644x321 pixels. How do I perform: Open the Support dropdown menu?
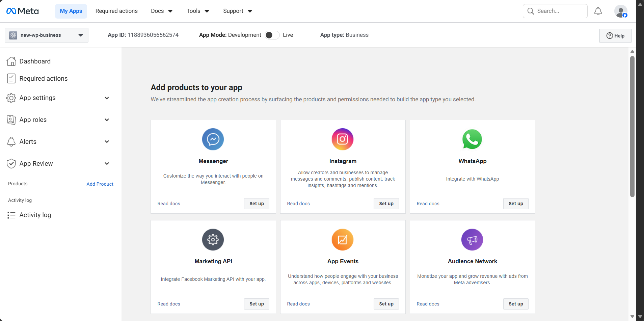(238, 11)
